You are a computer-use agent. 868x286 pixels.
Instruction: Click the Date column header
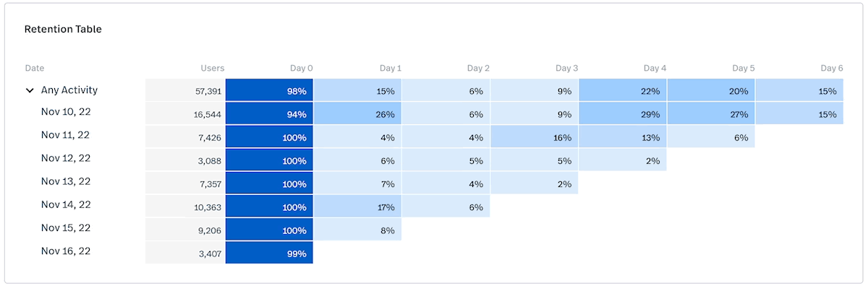(x=35, y=69)
